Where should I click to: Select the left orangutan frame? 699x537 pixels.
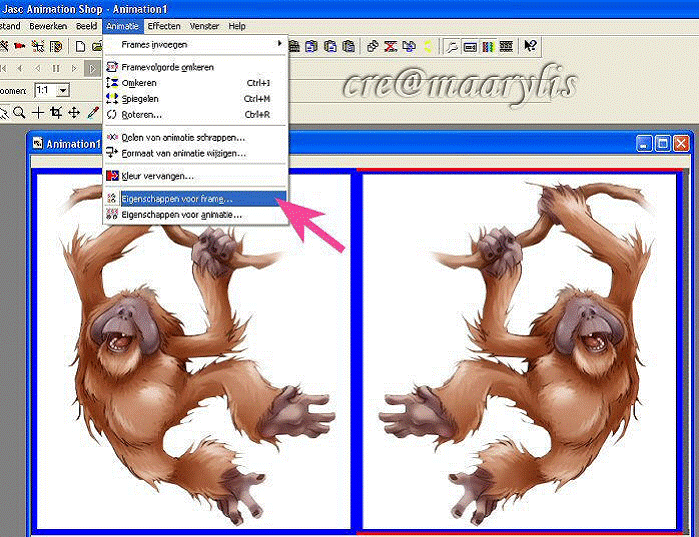point(193,352)
